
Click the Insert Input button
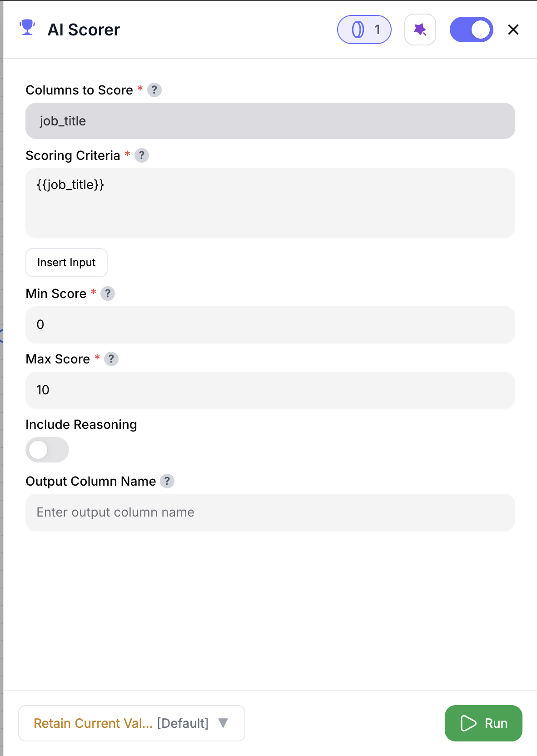[66, 263]
